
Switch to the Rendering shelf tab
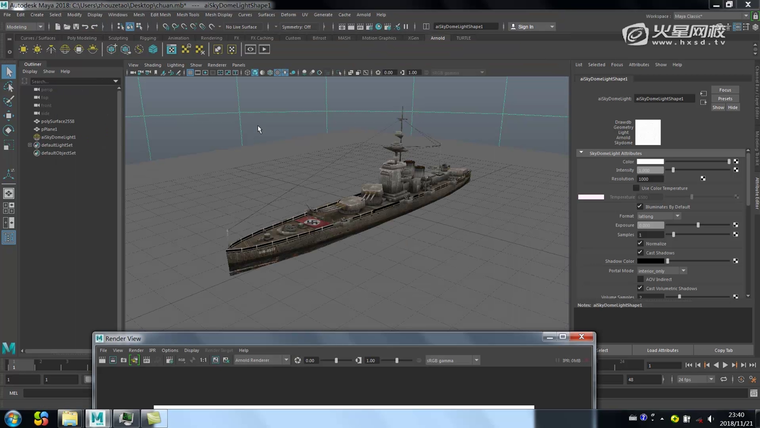click(x=210, y=38)
